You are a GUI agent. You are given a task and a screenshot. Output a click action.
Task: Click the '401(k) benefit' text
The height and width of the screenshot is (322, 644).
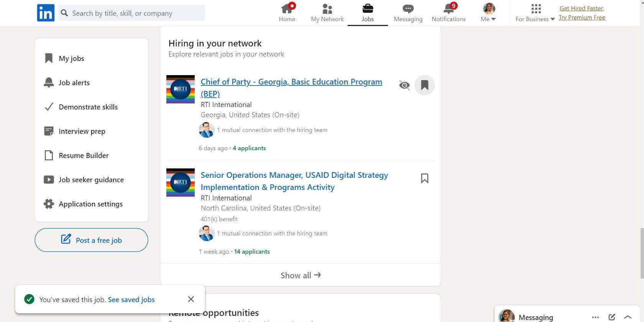[219, 219]
